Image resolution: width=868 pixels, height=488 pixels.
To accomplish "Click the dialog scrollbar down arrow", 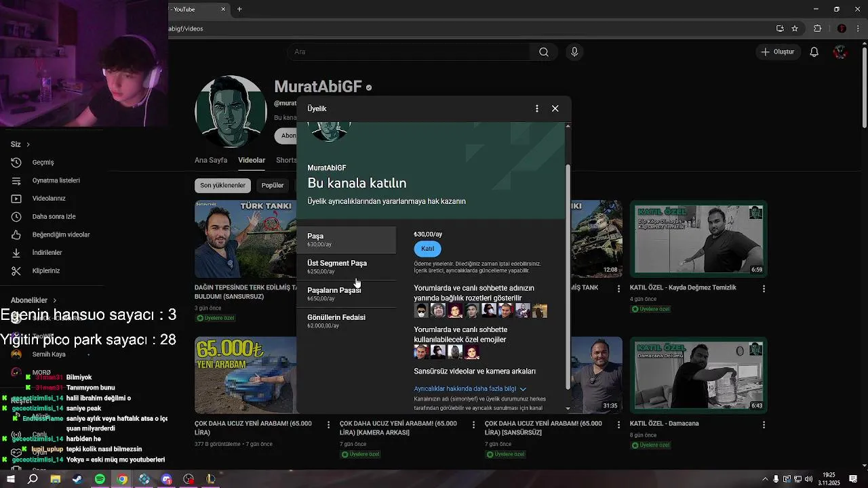I will click(568, 409).
